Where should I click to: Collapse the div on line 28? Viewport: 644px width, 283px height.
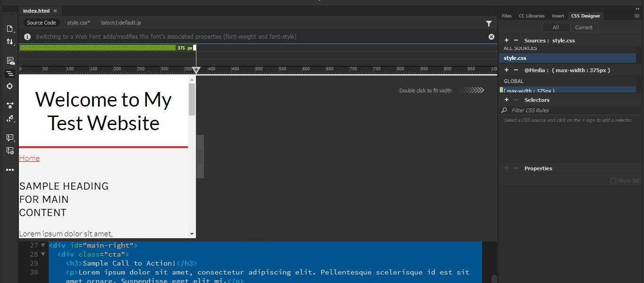[x=42, y=254]
